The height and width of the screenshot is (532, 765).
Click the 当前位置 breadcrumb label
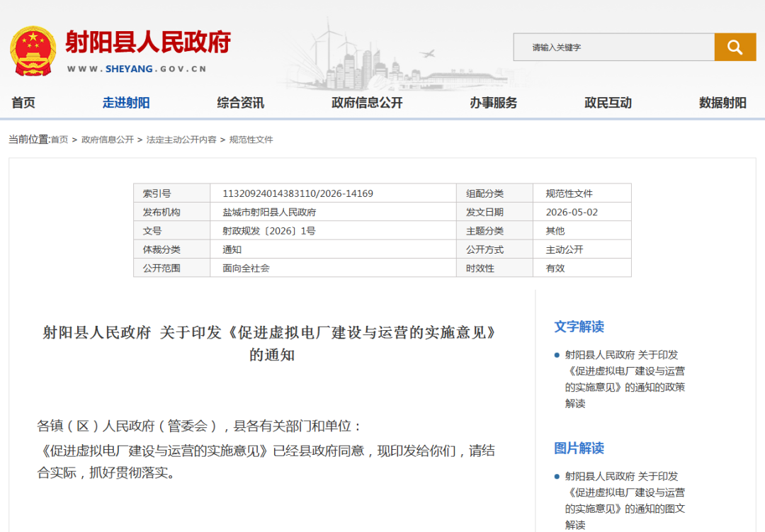point(29,140)
